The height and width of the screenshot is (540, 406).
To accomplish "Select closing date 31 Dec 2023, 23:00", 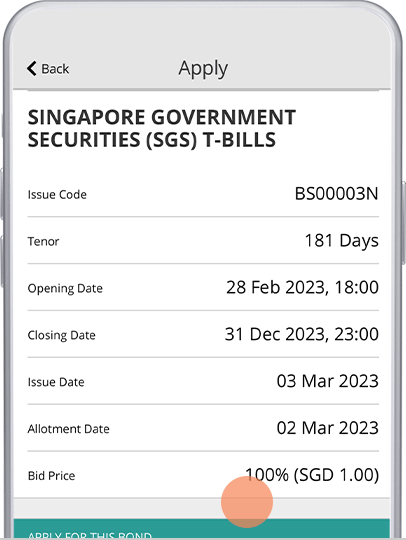I will tap(302, 334).
